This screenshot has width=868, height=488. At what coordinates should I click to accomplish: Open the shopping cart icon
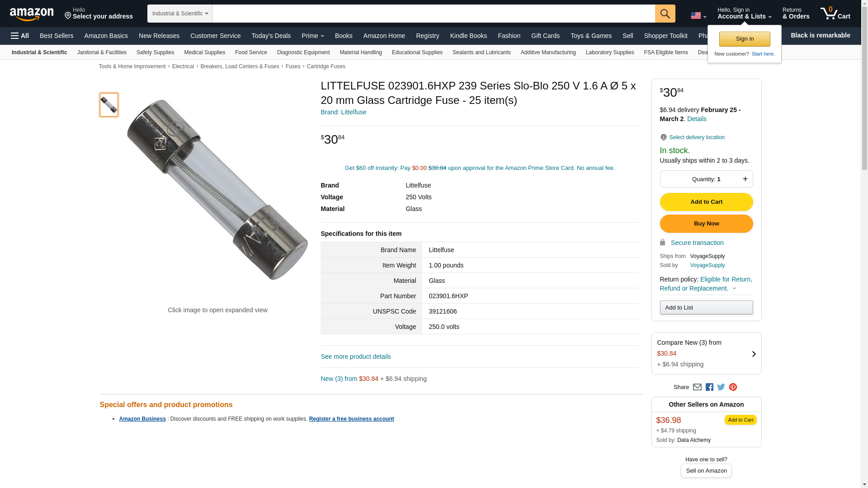(x=835, y=14)
